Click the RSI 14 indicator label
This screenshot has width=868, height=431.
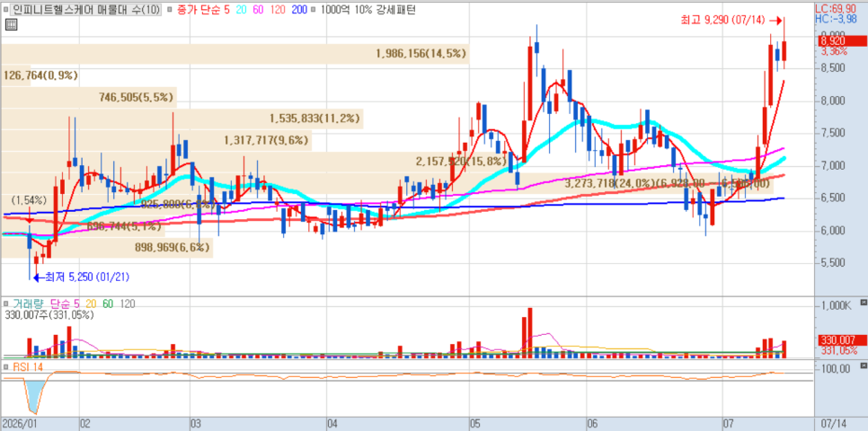point(27,366)
